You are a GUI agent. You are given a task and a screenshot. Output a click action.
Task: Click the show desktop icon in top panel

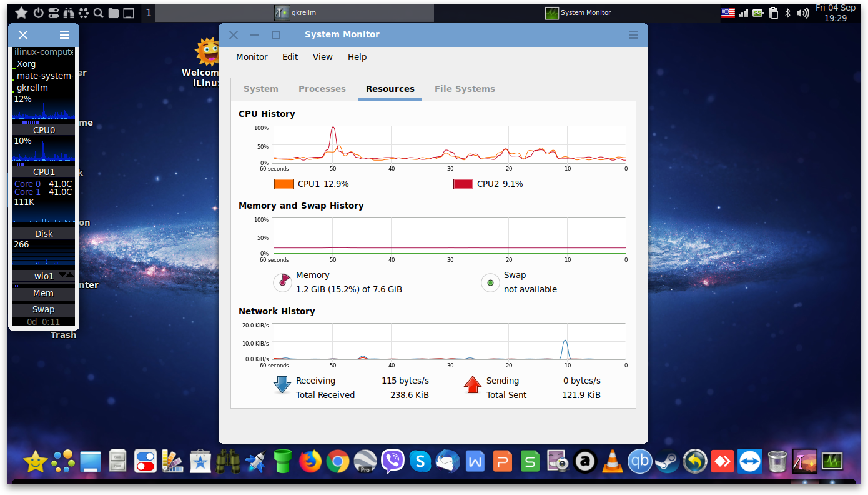pos(129,12)
